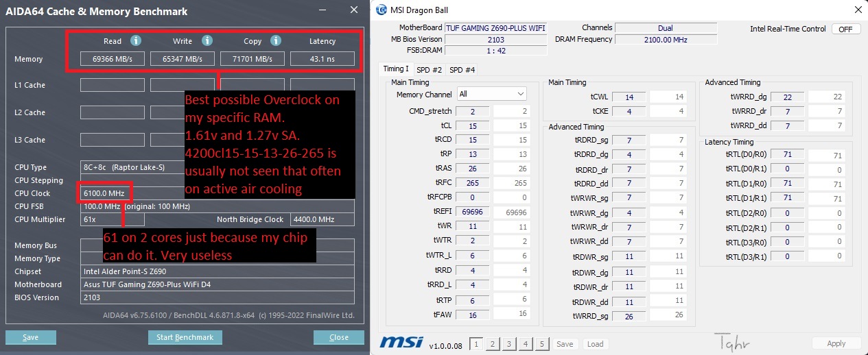The height and width of the screenshot is (355, 868).
Task: Select the Timing I tab
Action: tap(395, 69)
